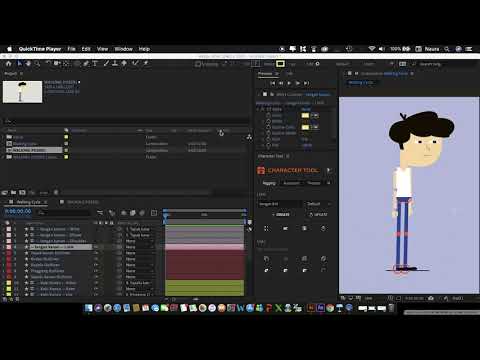Select the Default workspace in toolbar
480x360 pixels.
tap(342, 64)
